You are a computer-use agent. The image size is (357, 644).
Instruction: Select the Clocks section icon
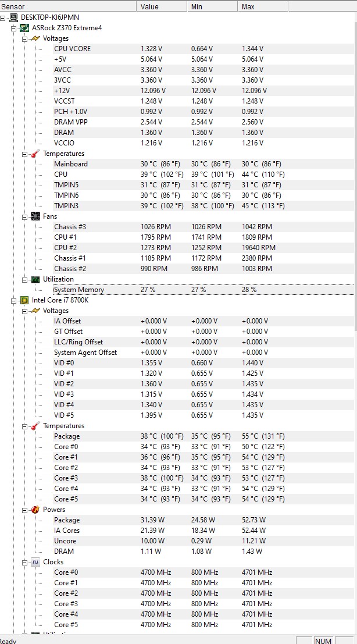pos(35,561)
